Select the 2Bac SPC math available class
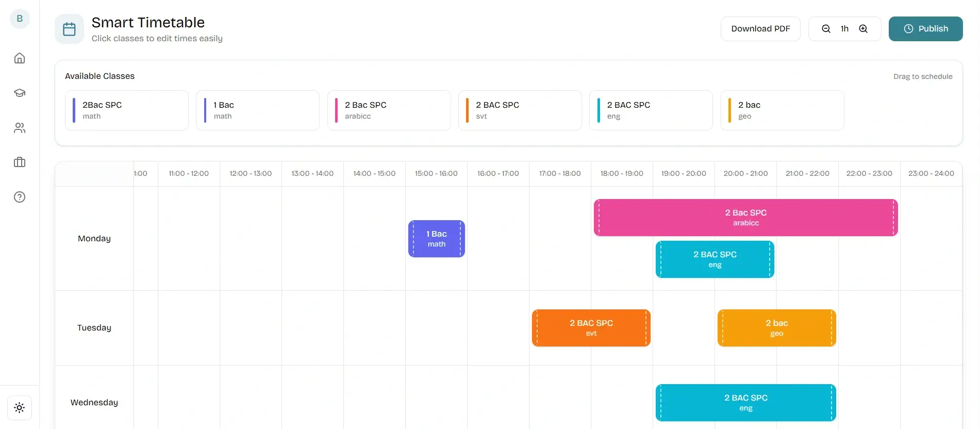Screen dimensions: 980x429 [127, 110]
